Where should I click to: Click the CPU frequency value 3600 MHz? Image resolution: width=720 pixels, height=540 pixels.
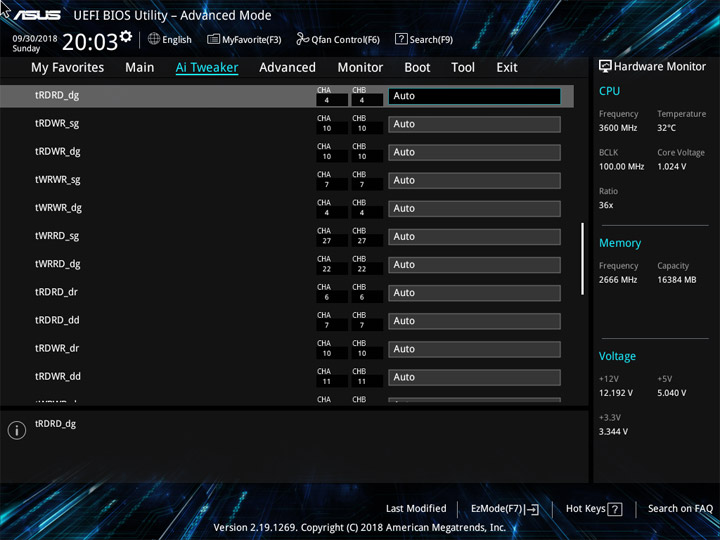pos(618,128)
